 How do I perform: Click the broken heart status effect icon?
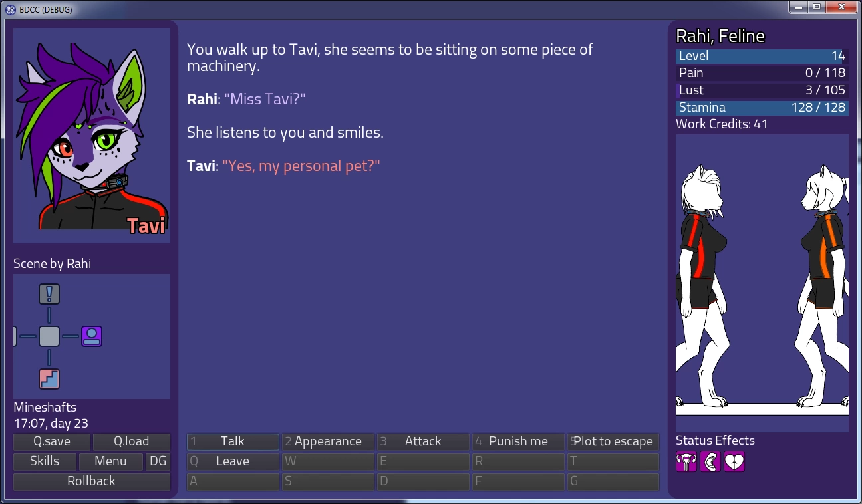point(734,461)
